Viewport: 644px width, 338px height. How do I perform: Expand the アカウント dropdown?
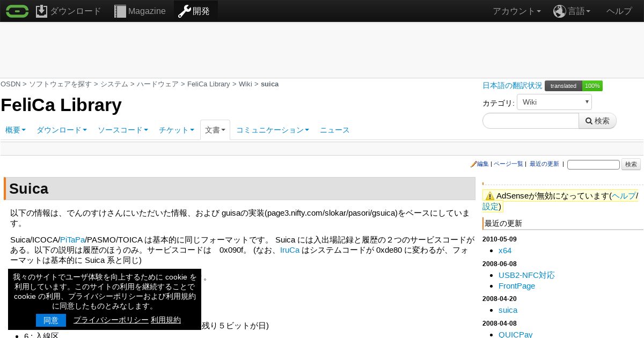coord(517,11)
